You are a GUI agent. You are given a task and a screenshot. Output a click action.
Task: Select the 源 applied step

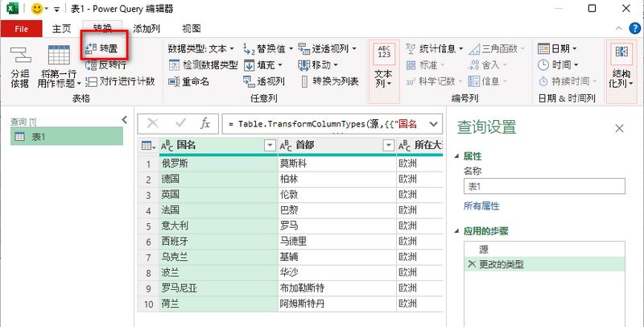click(x=545, y=250)
